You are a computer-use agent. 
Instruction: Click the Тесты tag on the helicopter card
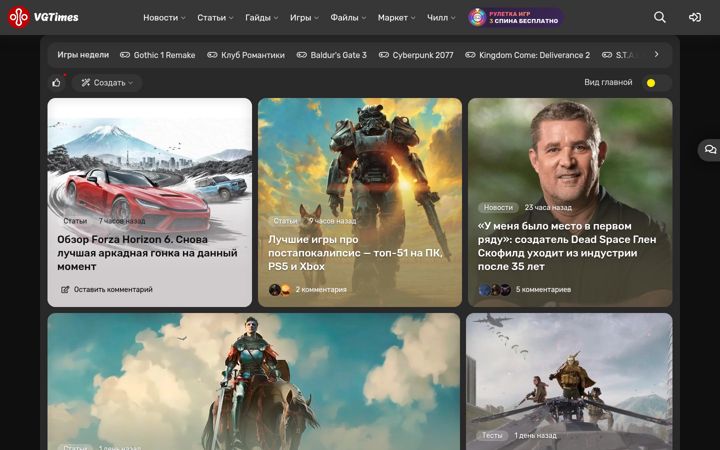(x=492, y=435)
